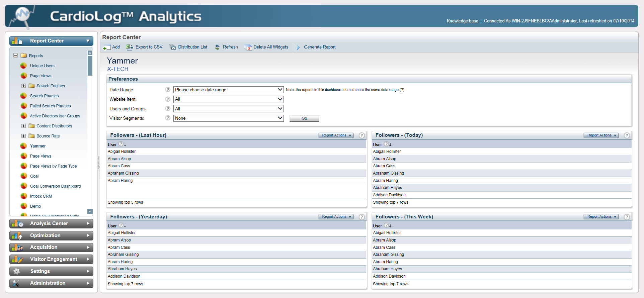The width and height of the screenshot is (644, 298).
Task: Select the Failed Search Phrases report
Action: pyautogui.click(x=50, y=106)
